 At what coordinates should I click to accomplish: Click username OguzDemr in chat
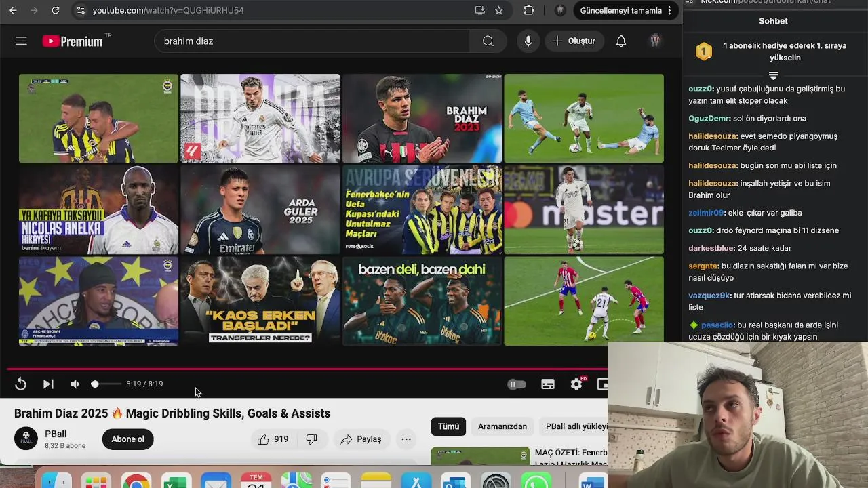[x=709, y=119]
